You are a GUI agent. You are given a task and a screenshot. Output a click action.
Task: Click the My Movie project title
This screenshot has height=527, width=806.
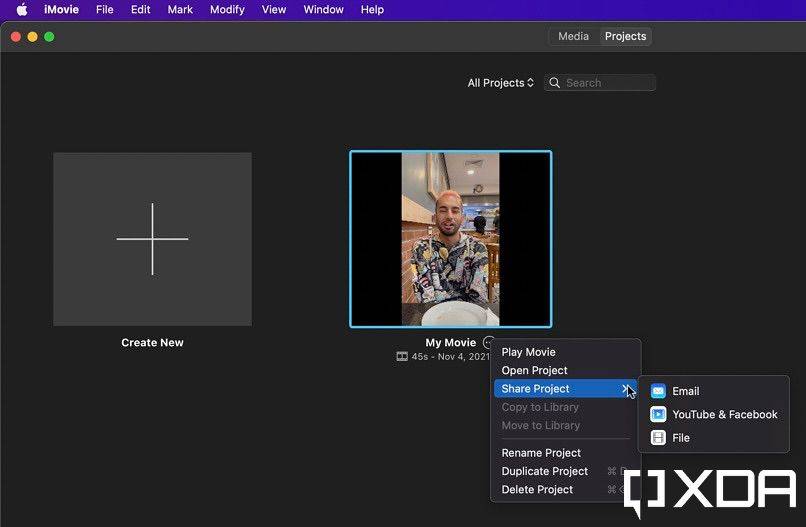pos(451,342)
